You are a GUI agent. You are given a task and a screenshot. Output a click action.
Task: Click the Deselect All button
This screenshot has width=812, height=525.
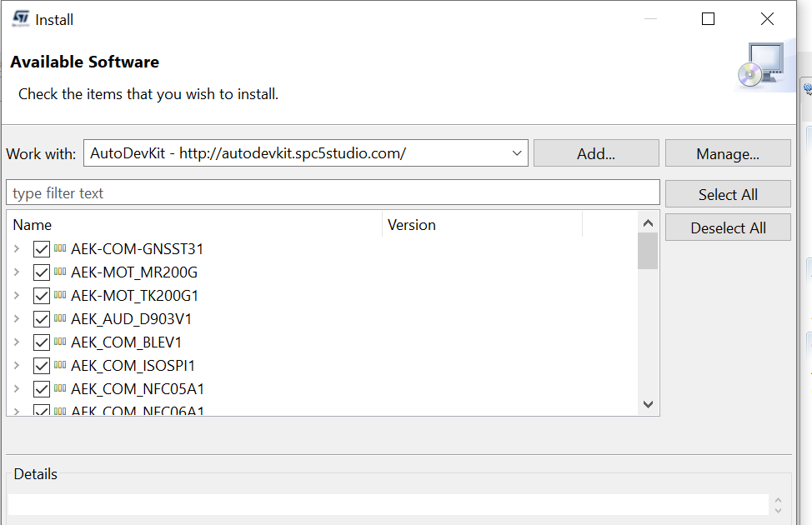pyautogui.click(x=728, y=227)
